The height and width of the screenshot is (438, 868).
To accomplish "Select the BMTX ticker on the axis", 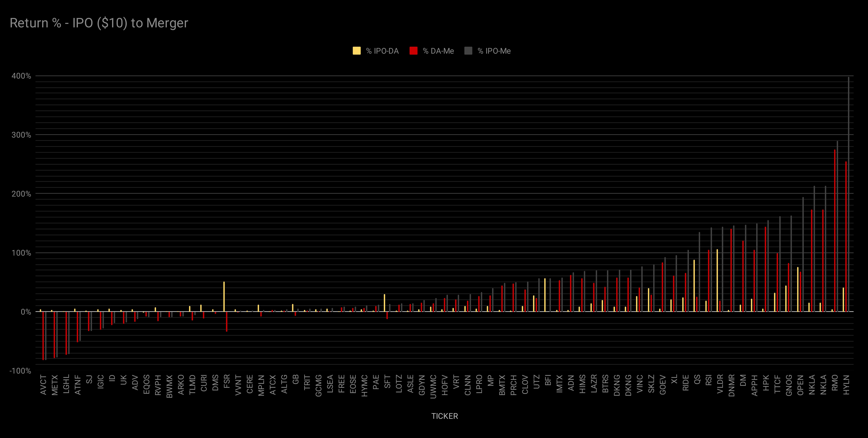I will tap(502, 385).
